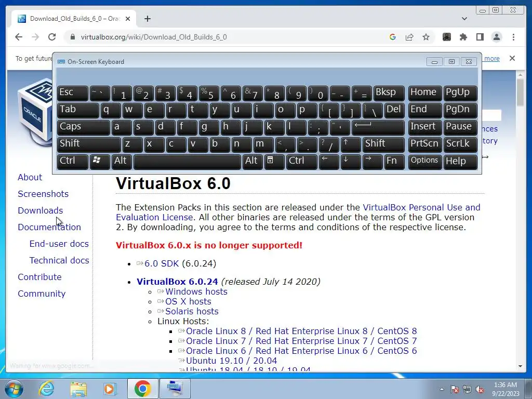Screen dimensions: 532x399
Task: Click the Tab key
Action: point(78,110)
